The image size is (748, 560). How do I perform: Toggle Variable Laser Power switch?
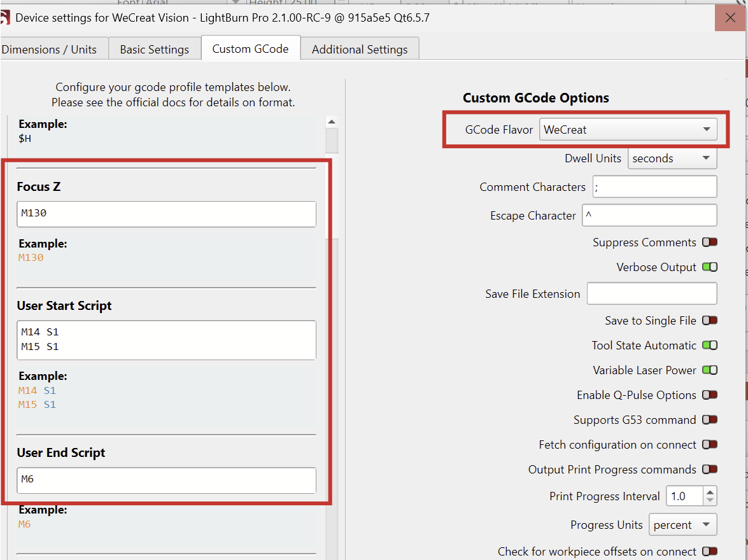click(x=709, y=370)
